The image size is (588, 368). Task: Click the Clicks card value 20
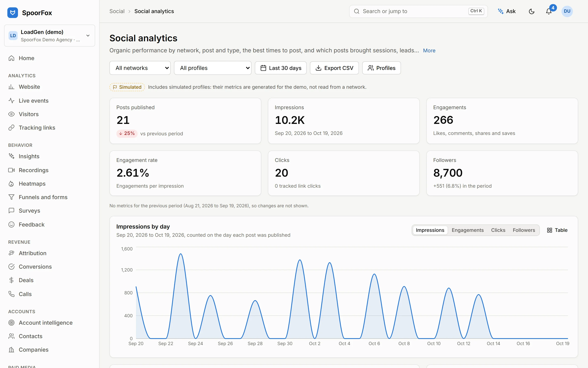[x=282, y=173]
